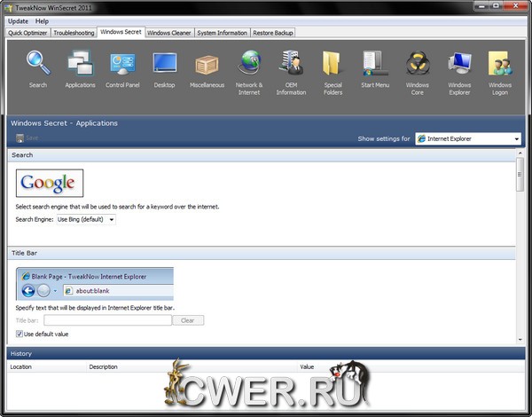Open the Show settings for dropdown
This screenshot has width=532, height=417.
(x=468, y=138)
